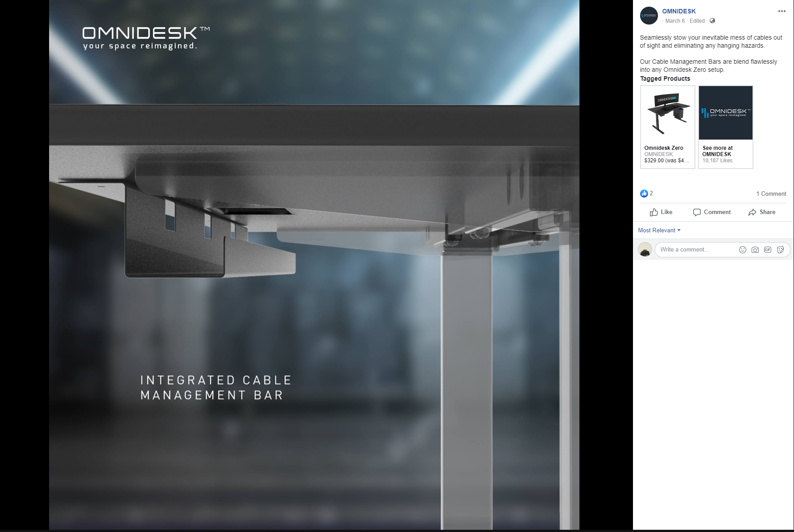The width and height of the screenshot is (794, 532).
Task: Open the OMNIDESK page name link
Action: coord(679,11)
